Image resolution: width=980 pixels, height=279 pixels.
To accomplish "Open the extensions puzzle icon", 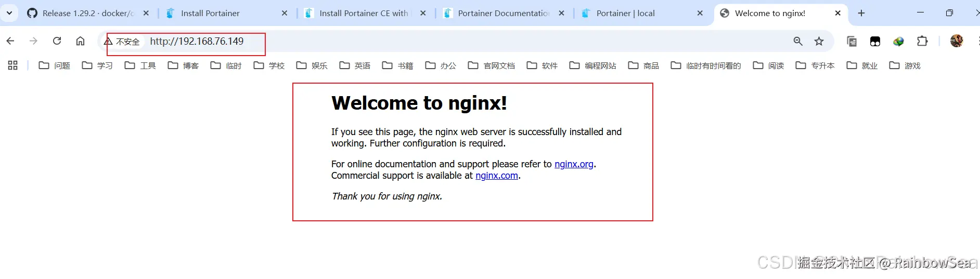I will [922, 41].
